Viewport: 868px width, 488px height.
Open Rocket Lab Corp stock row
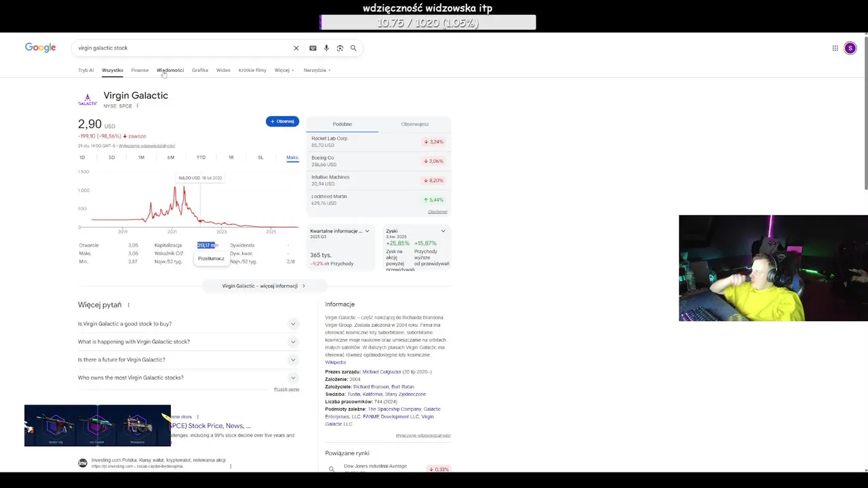click(x=378, y=142)
